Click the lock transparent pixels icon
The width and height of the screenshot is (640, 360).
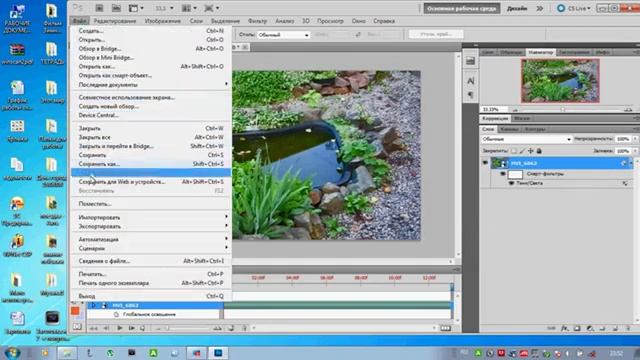[514, 151]
